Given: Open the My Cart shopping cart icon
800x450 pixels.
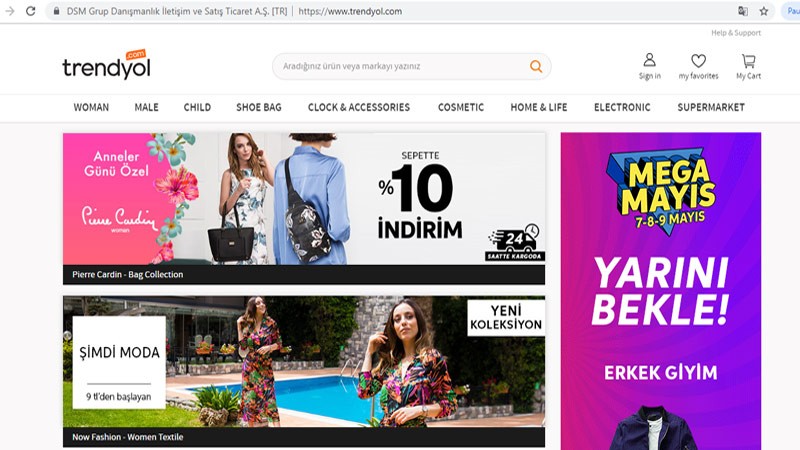Looking at the screenshot, I should coord(748,61).
